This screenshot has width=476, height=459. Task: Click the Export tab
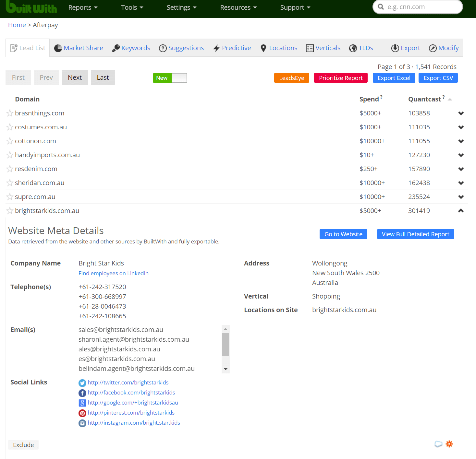click(406, 48)
